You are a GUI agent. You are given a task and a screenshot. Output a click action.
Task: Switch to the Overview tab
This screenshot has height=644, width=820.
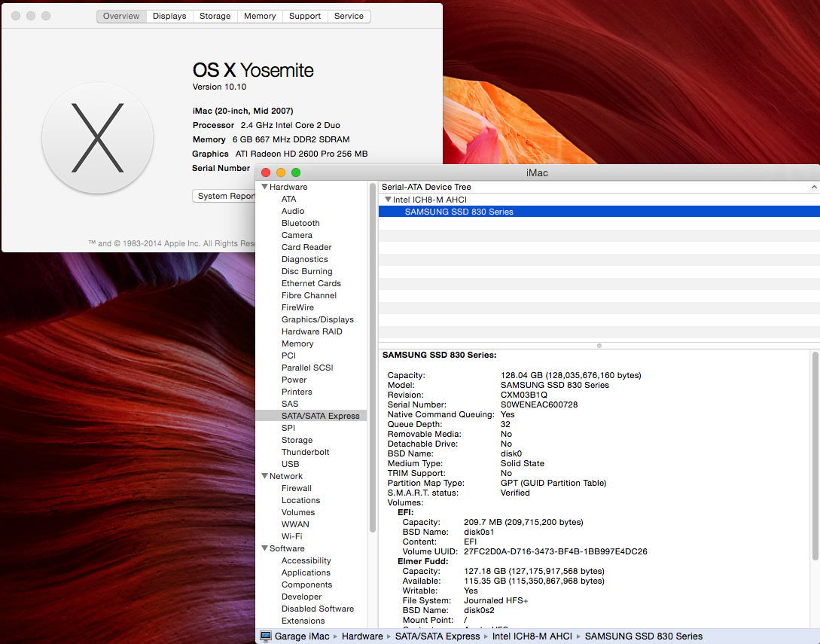click(121, 17)
